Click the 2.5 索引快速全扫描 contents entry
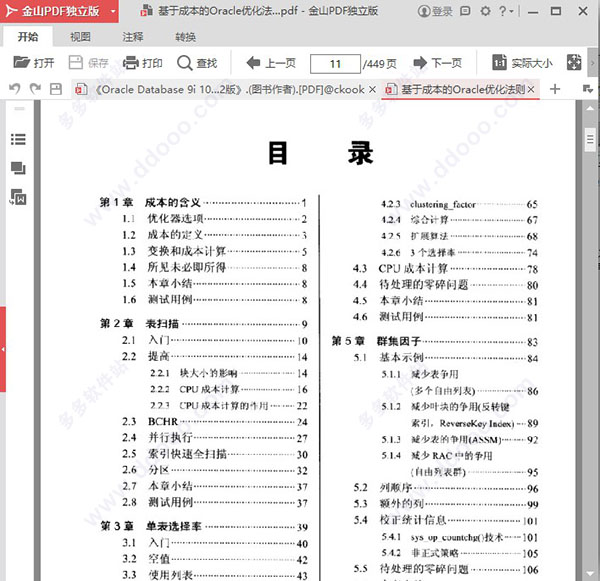 [x=215, y=454]
